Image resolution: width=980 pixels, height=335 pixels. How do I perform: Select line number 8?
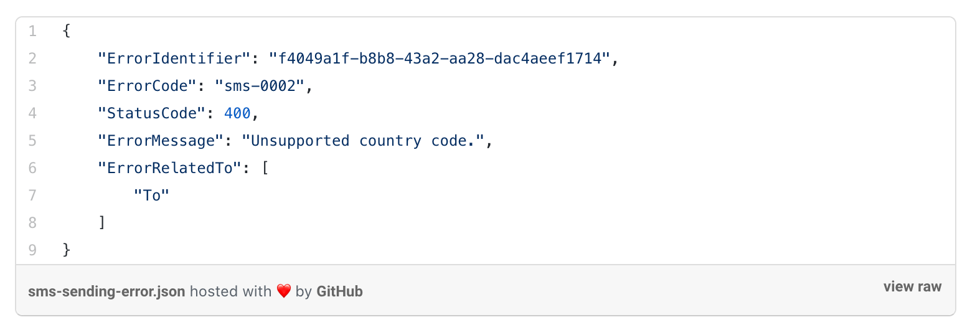(x=32, y=223)
